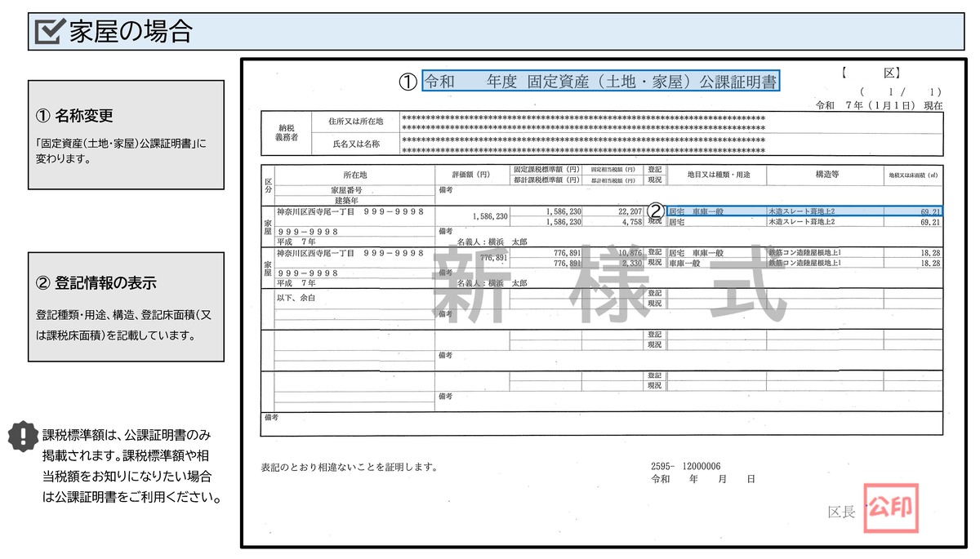Image resolution: width=980 pixels, height=559 pixels.
Task: Select circled number ② beside the 居宅 row
Action: click(654, 210)
